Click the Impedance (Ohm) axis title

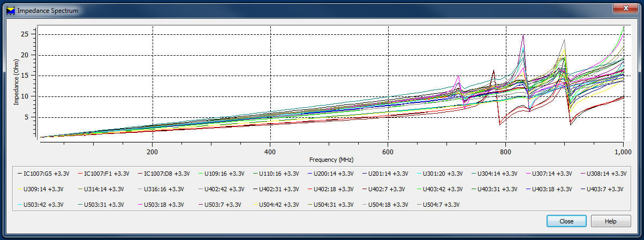coord(16,85)
